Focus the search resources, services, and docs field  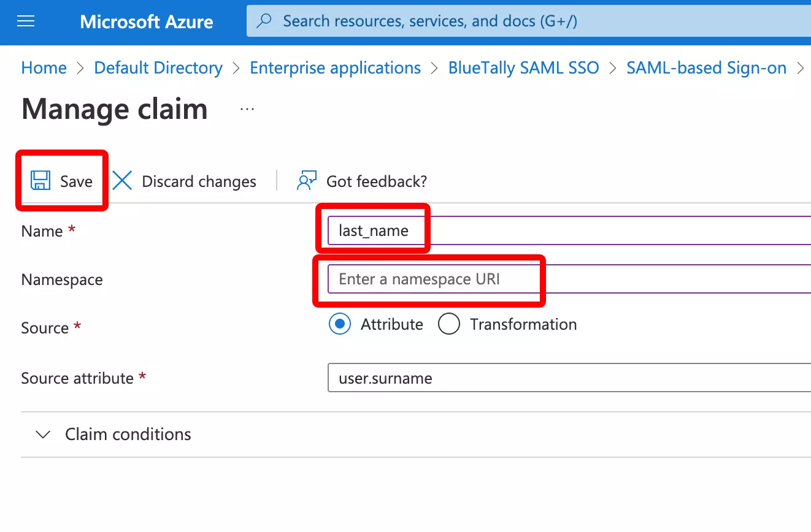click(x=529, y=21)
